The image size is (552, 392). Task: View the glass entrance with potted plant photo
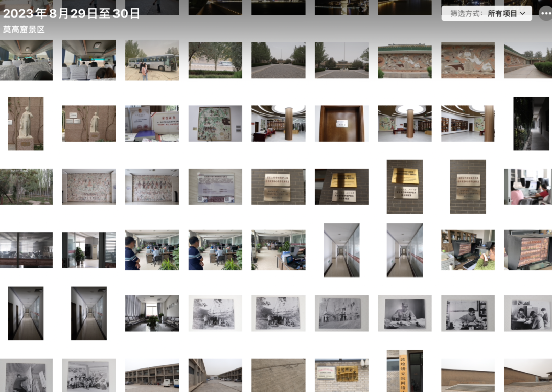pos(89,250)
